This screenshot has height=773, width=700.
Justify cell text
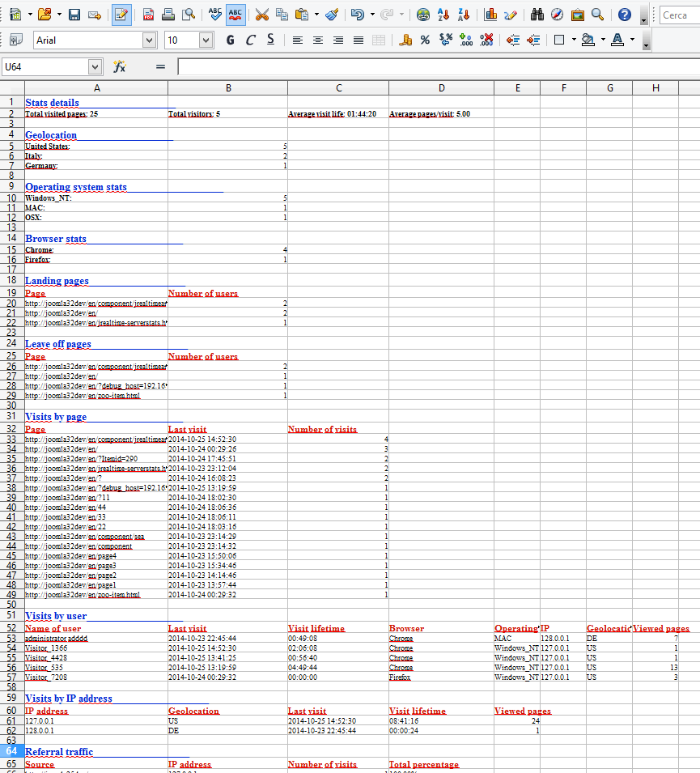pos(358,40)
